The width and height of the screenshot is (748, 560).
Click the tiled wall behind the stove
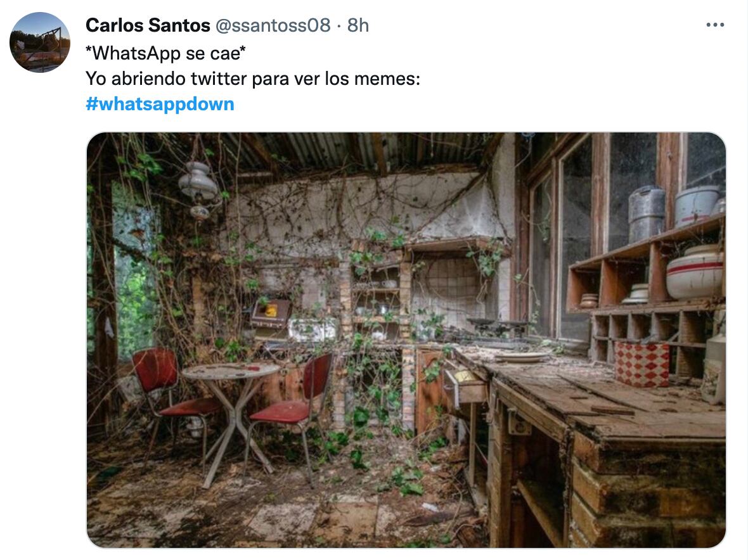[446, 291]
